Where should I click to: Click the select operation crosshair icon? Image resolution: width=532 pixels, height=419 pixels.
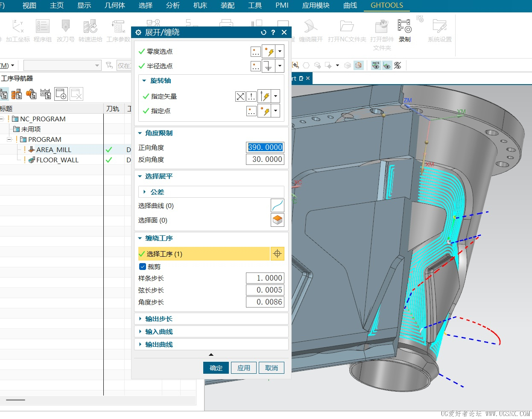(277, 254)
